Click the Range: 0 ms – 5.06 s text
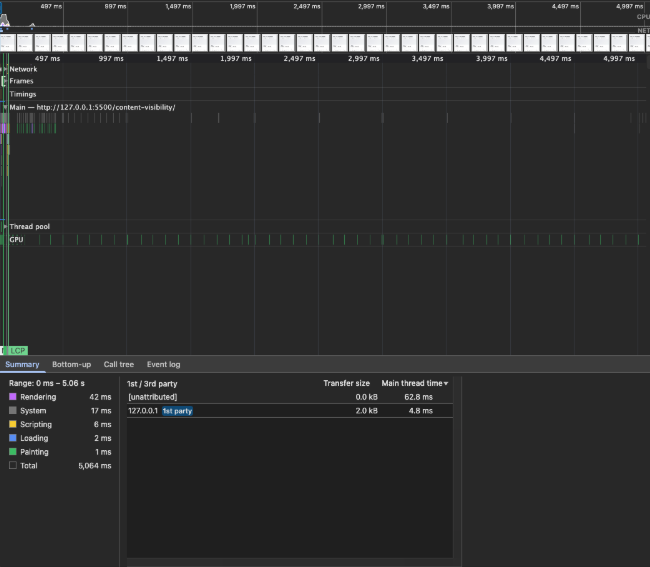The width and height of the screenshot is (650, 567). pos(47,383)
